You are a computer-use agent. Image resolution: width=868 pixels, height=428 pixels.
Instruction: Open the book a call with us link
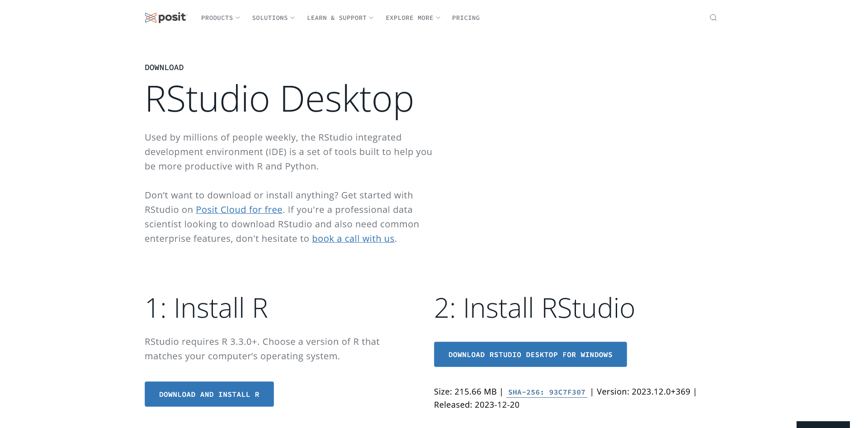tap(353, 239)
